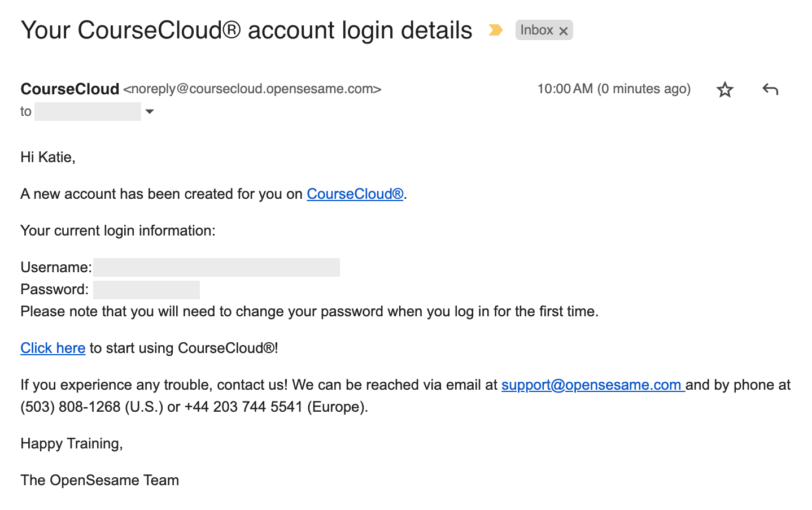Follow the 'Click here' link
The height and width of the screenshot is (510, 812).
pos(53,348)
